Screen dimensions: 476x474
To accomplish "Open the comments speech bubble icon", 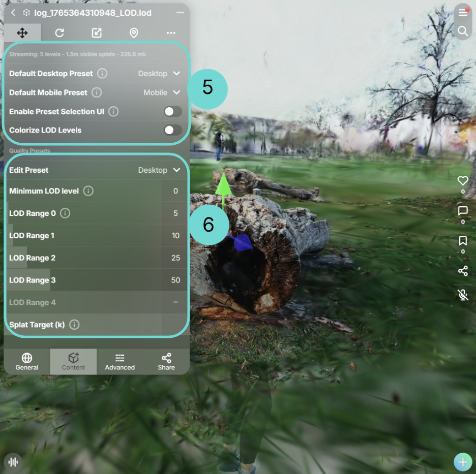I will click(462, 210).
